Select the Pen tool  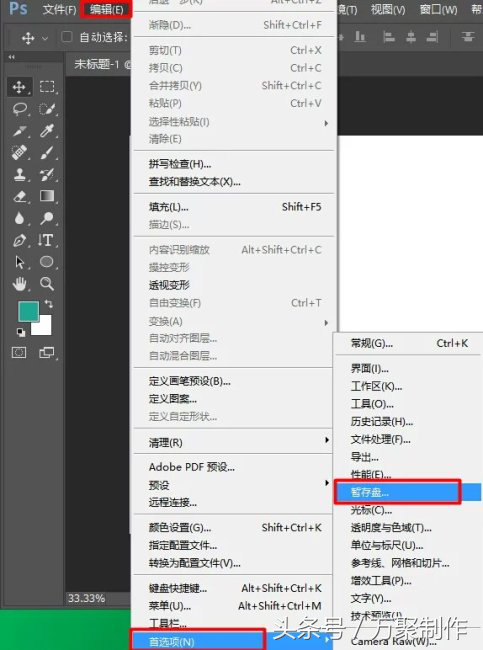pyautogui.click(x=19, y=240)
